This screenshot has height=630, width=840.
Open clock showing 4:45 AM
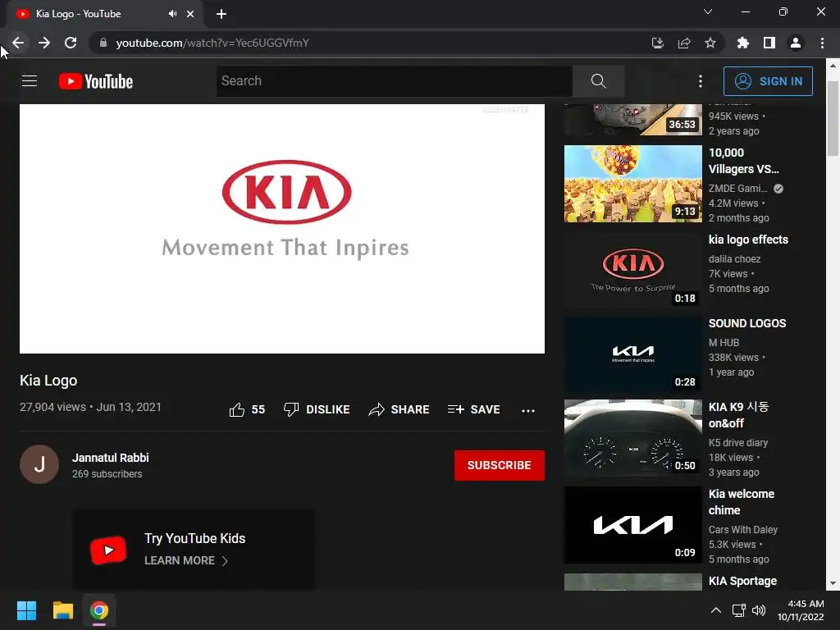click(801, 610)
